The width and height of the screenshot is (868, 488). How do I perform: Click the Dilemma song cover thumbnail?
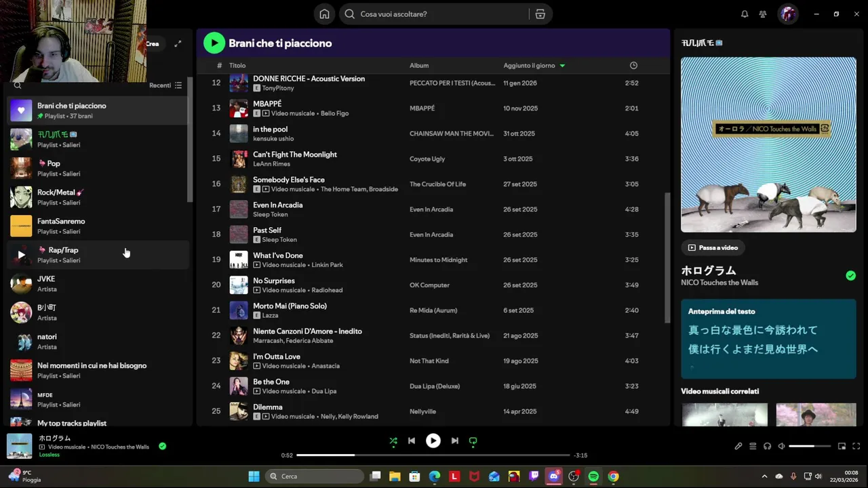pyautogui.click(x=239, y=411)
